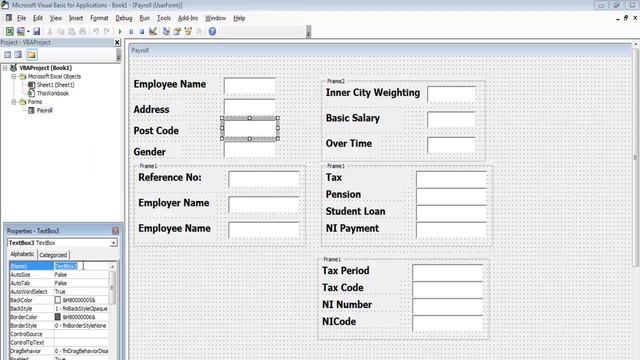
Task: Close the Project - VBAProject panel
Action: (x=117, y=42)
